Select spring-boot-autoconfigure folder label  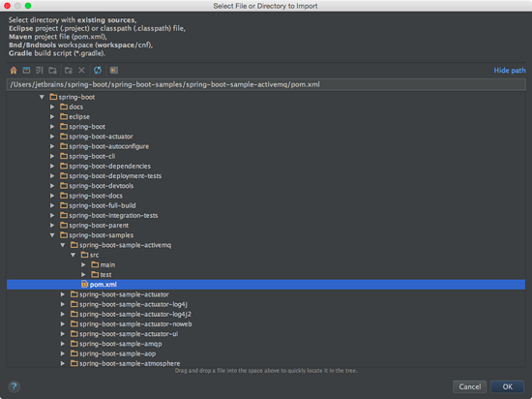(x=109, y=146)
